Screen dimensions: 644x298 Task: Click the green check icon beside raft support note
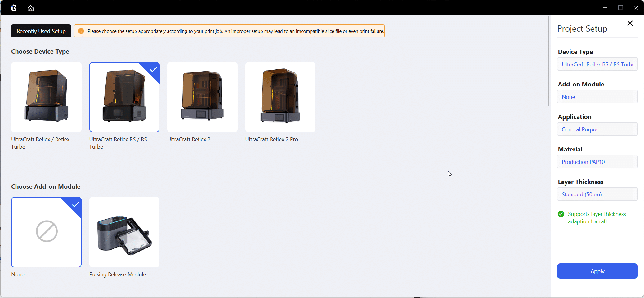[x=561, y=214]
